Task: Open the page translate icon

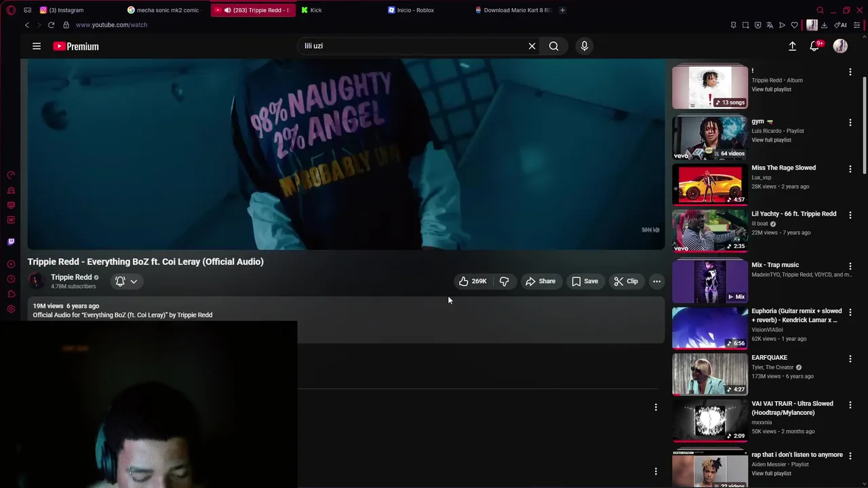Action: (770, 25)
